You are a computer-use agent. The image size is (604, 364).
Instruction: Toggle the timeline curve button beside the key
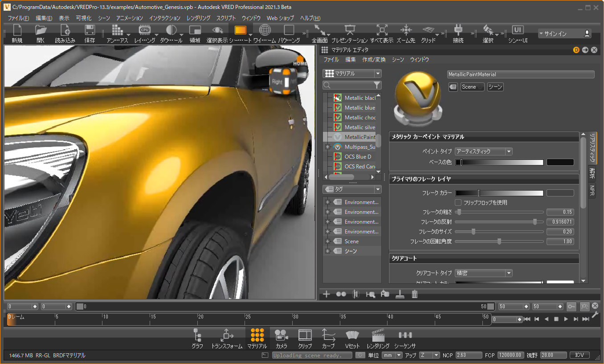coord(584,307)
